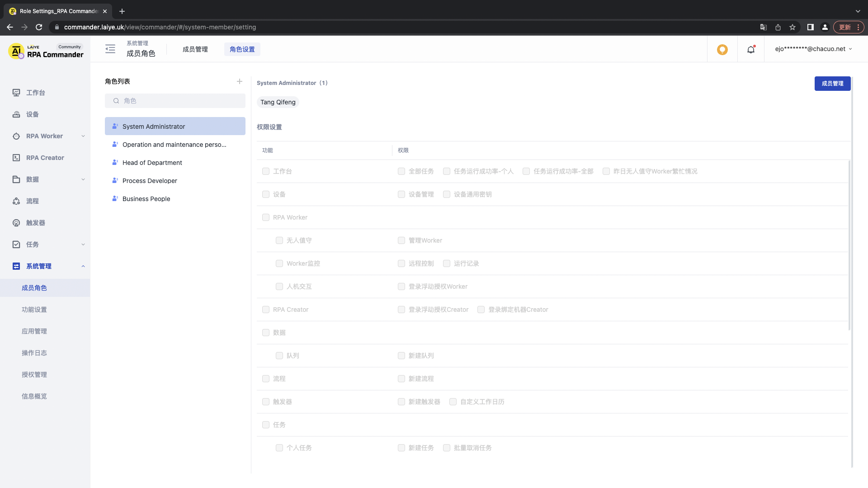Toggle the 全部任务 permission checkbox
Viewport: 868px width, 488px height.
pyautogui.click(x=401, y=171)
